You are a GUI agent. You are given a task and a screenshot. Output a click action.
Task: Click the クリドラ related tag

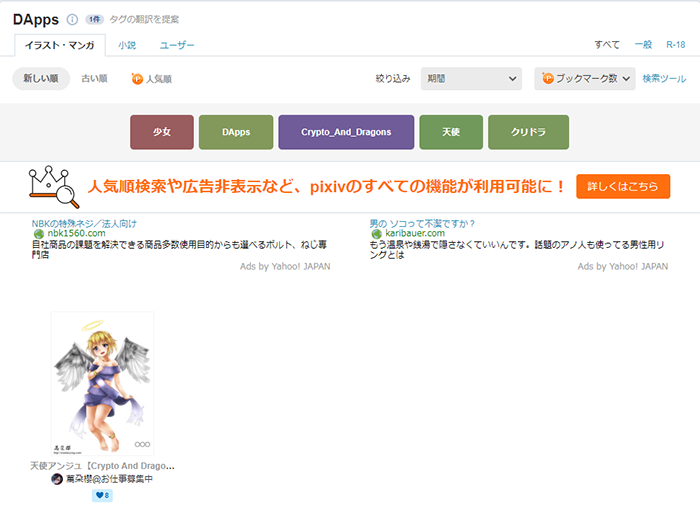pos(529,132)
